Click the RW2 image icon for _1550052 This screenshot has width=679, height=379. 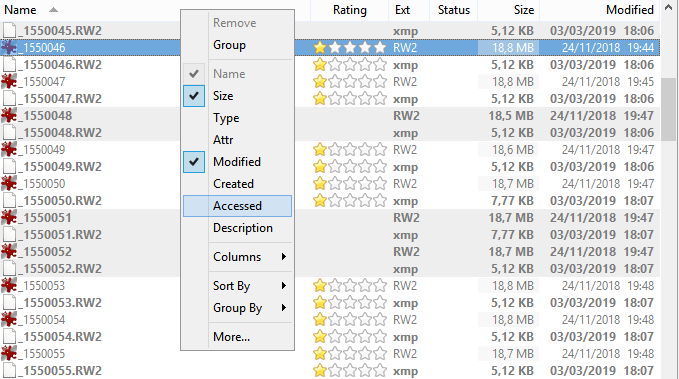(9, 252)
